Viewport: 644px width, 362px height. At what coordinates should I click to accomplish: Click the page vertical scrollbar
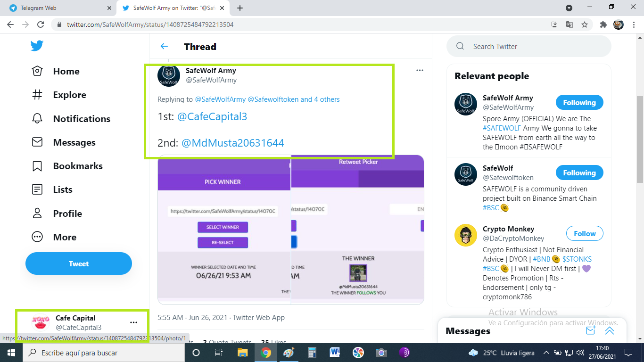[640, 139]
